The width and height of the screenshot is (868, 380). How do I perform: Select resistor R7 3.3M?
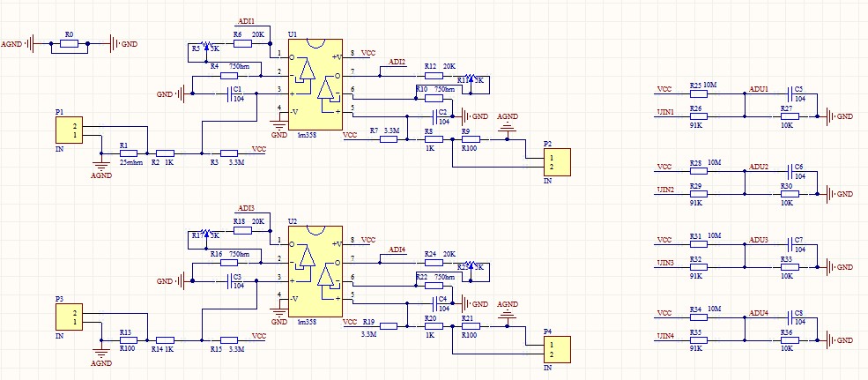389,139
